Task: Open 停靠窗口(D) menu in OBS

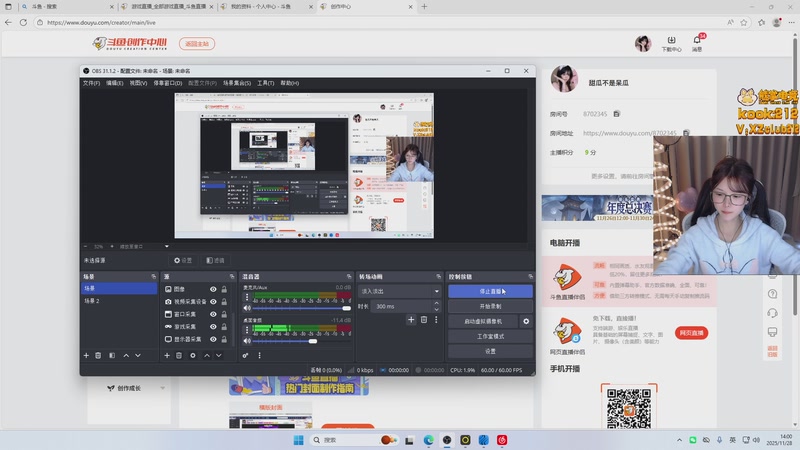Action: tap(168, 83)
